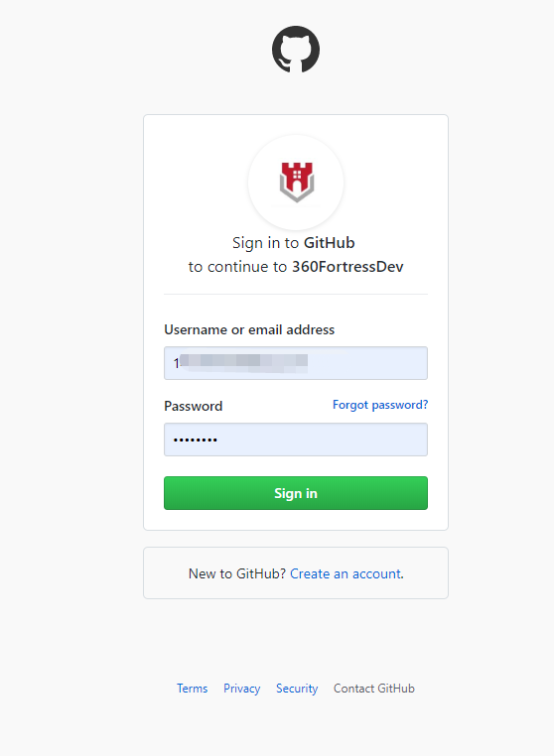Viewport: 554px width, 756px height.
Task: Click the green Sign in button
Action: tap(296, 493)
